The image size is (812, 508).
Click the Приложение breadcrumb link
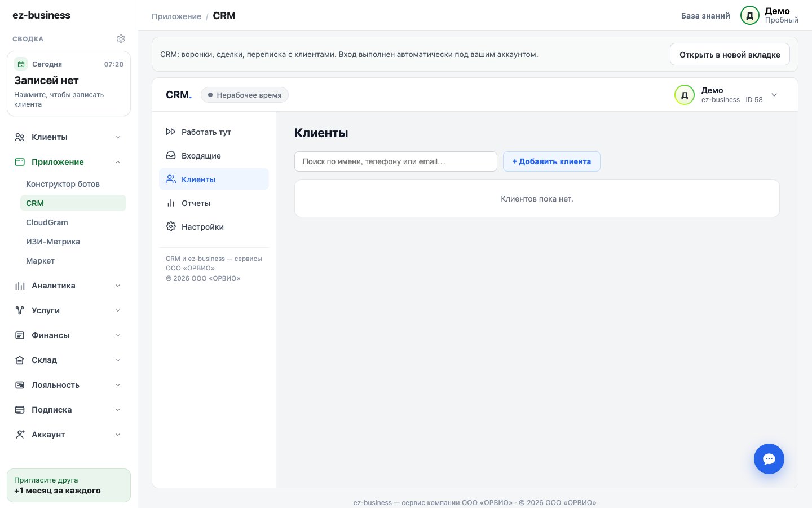(176, 16)
